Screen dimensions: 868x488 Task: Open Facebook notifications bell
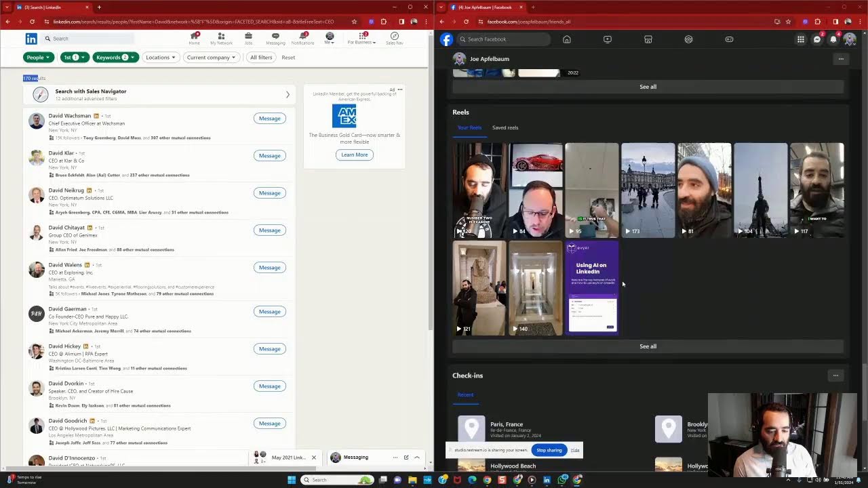833,39
